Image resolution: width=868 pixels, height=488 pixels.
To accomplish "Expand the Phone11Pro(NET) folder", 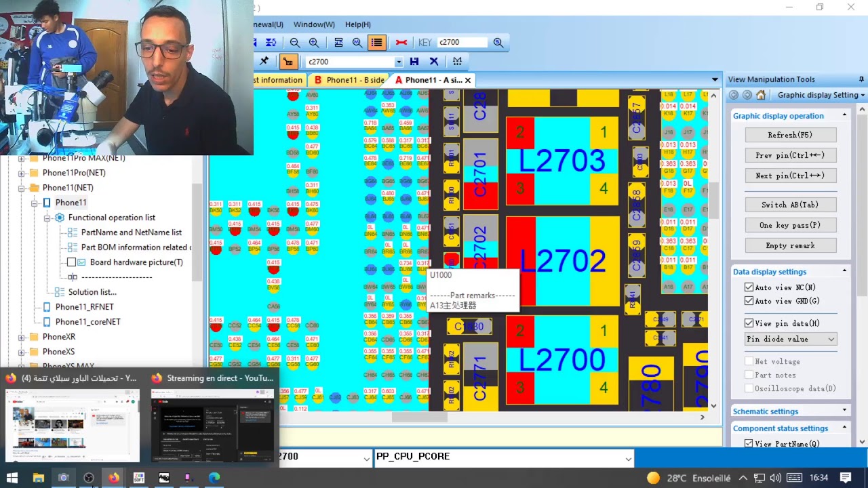I will click(x=21, y=173).
